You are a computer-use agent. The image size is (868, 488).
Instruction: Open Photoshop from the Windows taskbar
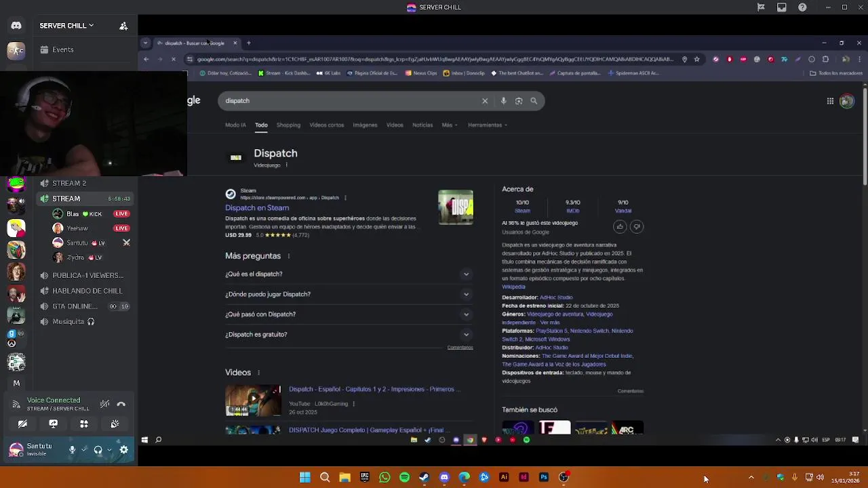544,477
